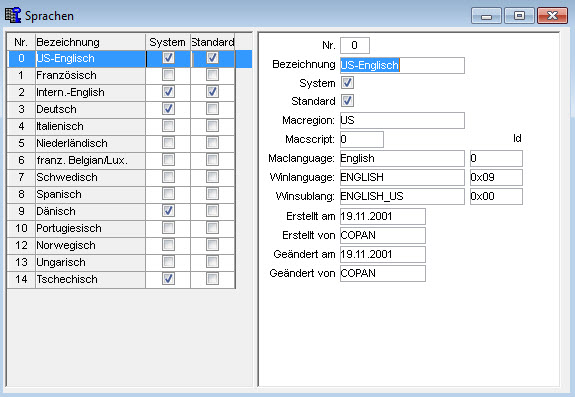575x397 pixels.
Task: Select the Intern.-English row
Action: point(121,92)
